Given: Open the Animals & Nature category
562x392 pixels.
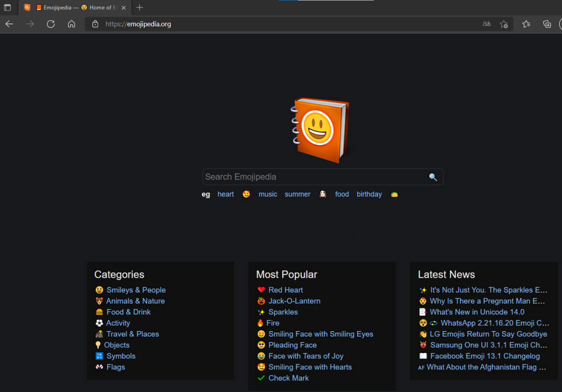Looking at the screenshot, I should click(135, 301).
